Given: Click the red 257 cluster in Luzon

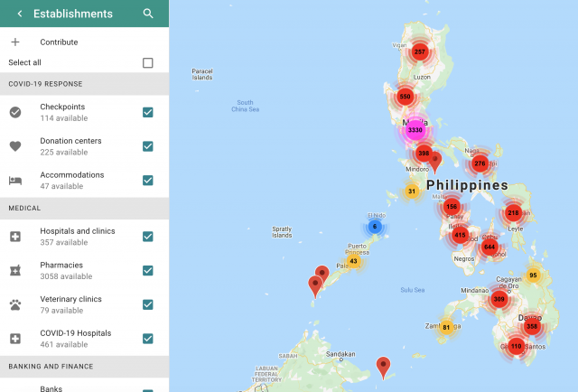Looking at the screenshot, I should (x=419, y=52).
